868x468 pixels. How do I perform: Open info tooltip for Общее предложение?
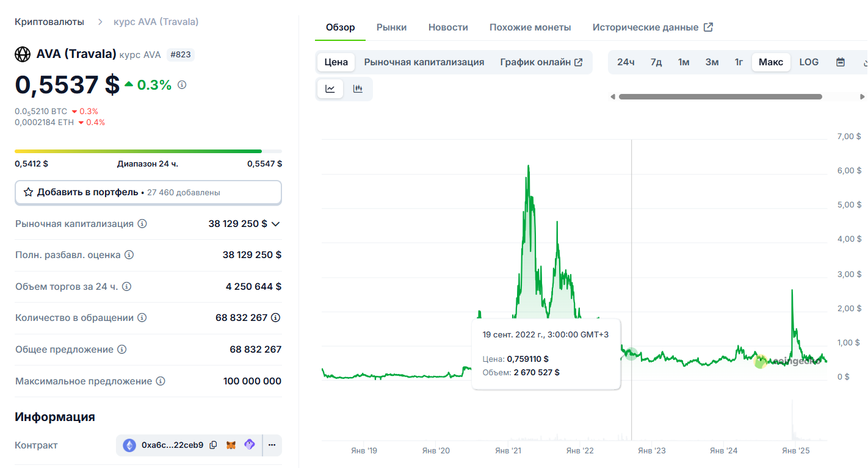click(x=122, y=350)
